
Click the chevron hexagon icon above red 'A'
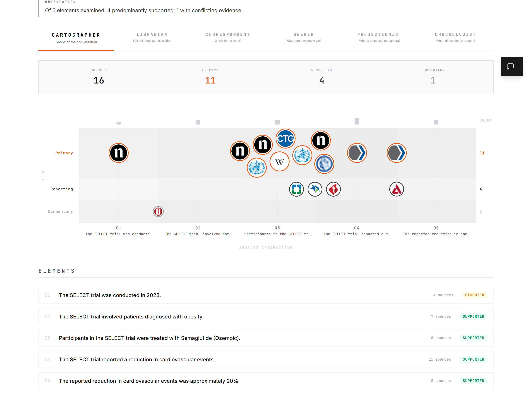click(x=397, y=153)
